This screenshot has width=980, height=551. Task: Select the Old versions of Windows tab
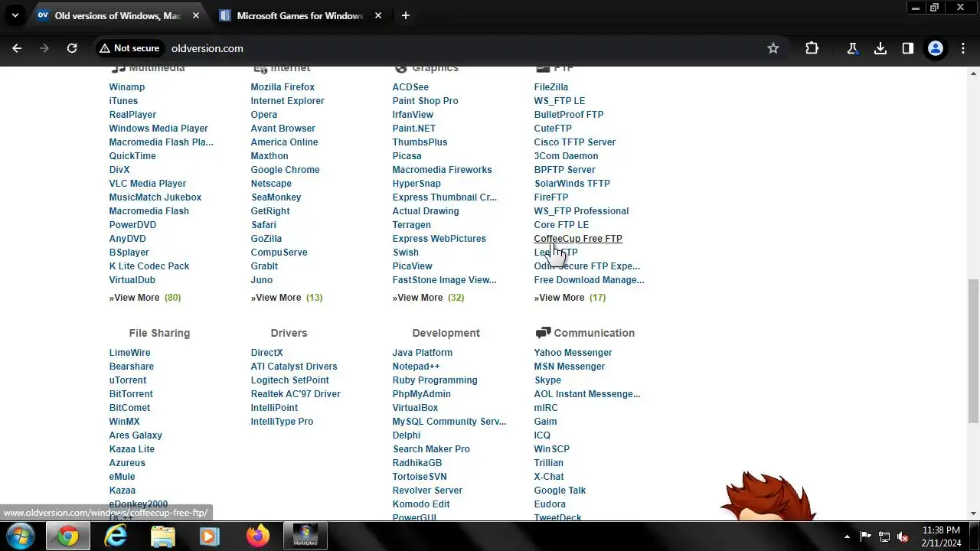coord(117,15)
